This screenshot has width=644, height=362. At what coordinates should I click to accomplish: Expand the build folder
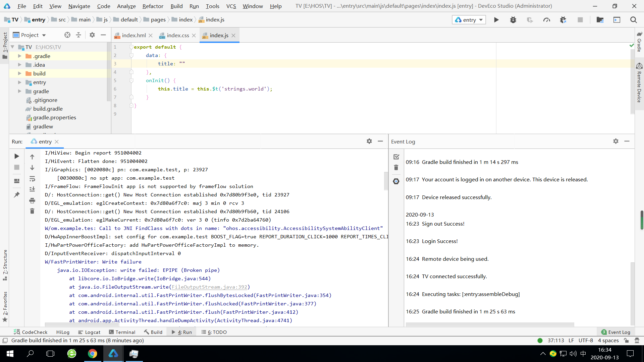point(19,73)
